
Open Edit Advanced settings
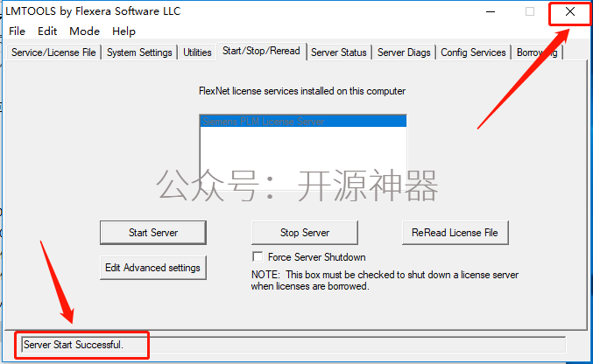coord(153,268)
